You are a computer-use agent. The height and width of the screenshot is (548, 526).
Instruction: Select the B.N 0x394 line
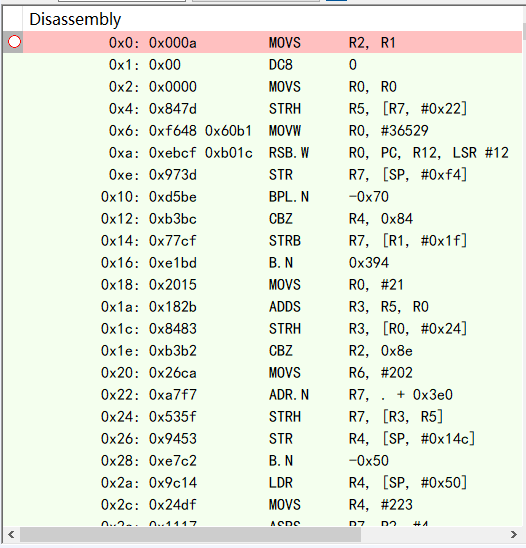coord(272,263)
